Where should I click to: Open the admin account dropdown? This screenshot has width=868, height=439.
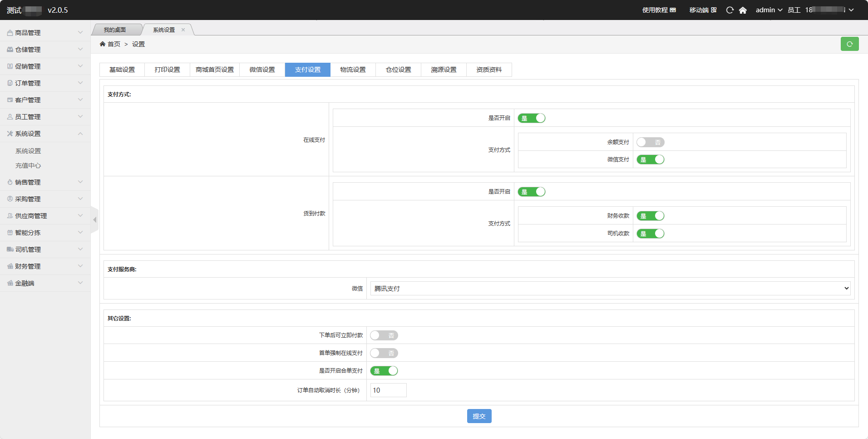pyautogui.click(x=769, y=10)
